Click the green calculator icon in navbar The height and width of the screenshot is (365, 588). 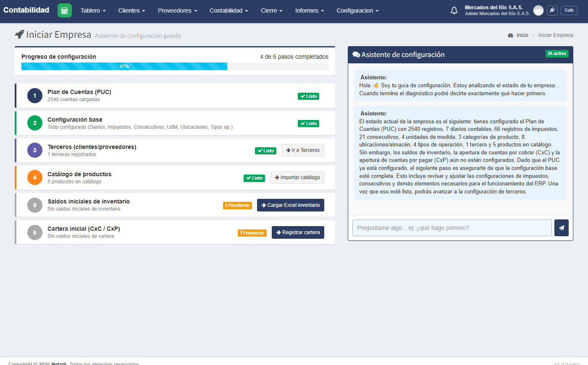pyautogui.click(x=64, y=10)
